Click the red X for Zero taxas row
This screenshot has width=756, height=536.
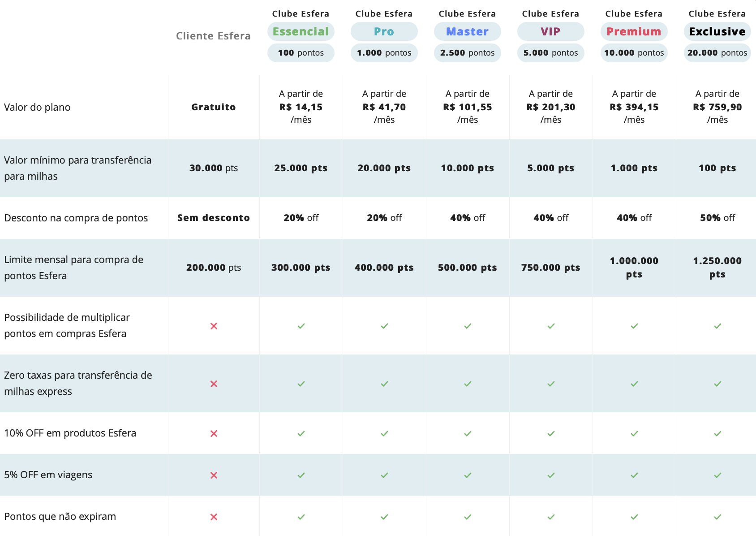click(214, 384)
